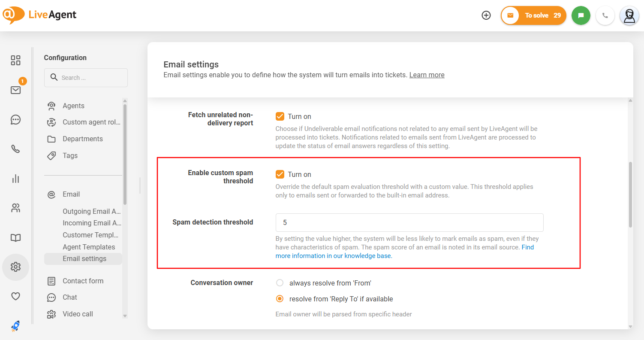The width and height of the screenshot is (644, 340).
Task: Create a new item with the plus icon
Action: pos(486,15)
